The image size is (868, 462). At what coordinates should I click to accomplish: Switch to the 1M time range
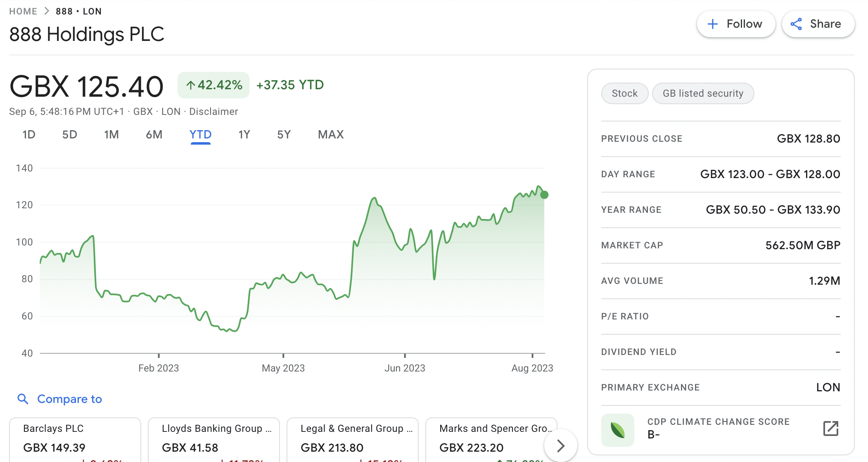111,135
